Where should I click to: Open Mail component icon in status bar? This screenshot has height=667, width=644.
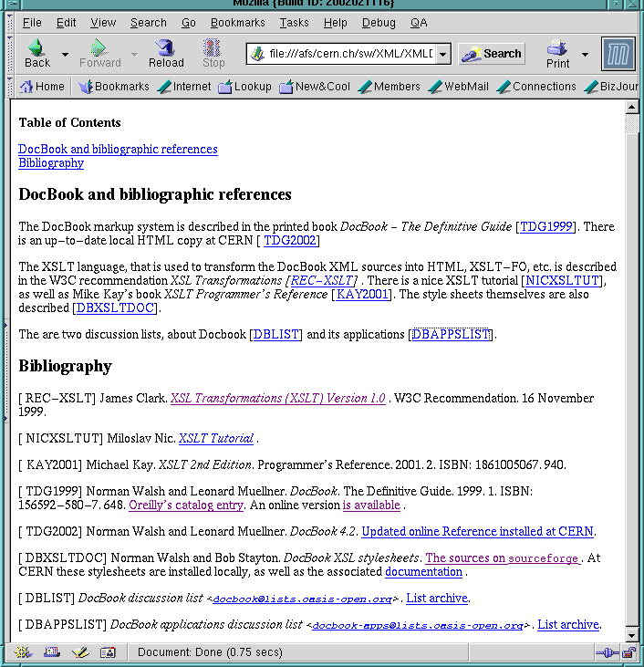pos(52,652)
